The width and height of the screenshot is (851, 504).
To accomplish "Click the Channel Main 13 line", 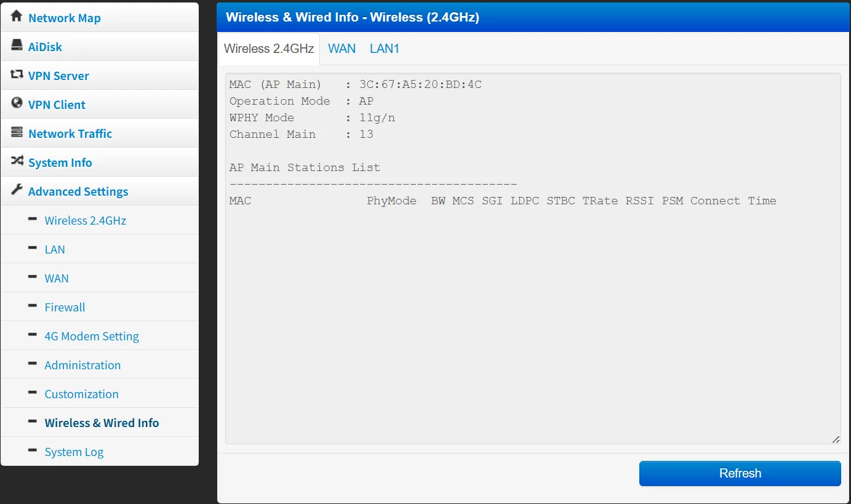I will click(x=302, y=134).
